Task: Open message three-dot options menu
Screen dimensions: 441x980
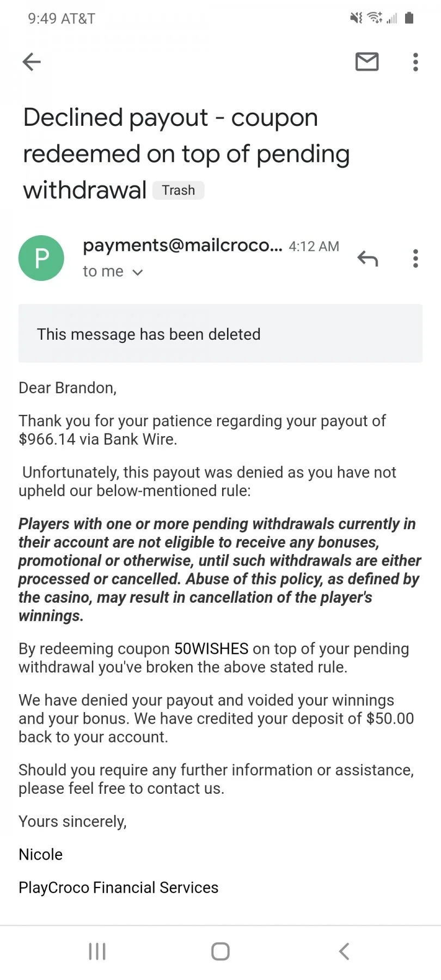Action: click(x=415, y=258)
